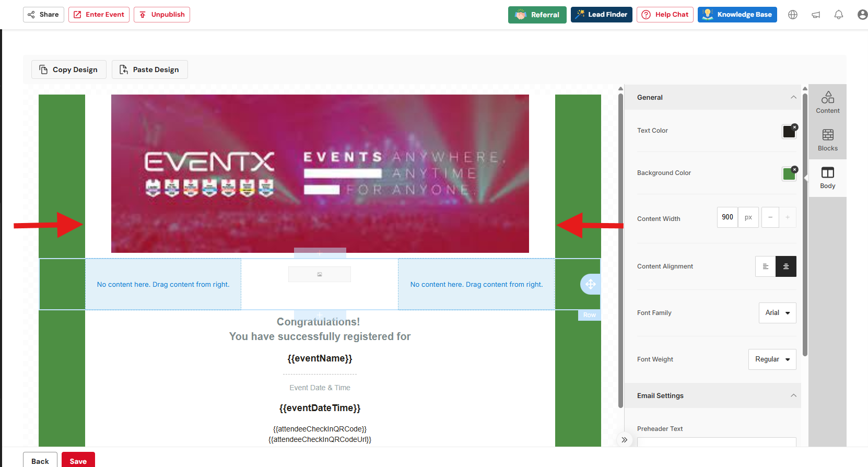Switch to the Content tab

pyautogui.click(x=827, y=103)
